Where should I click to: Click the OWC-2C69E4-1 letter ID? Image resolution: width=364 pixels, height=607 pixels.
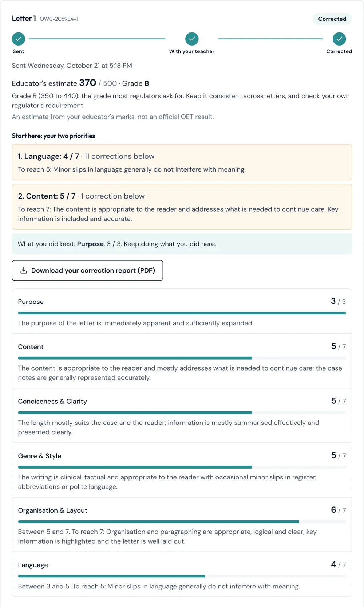coord(59,19)
